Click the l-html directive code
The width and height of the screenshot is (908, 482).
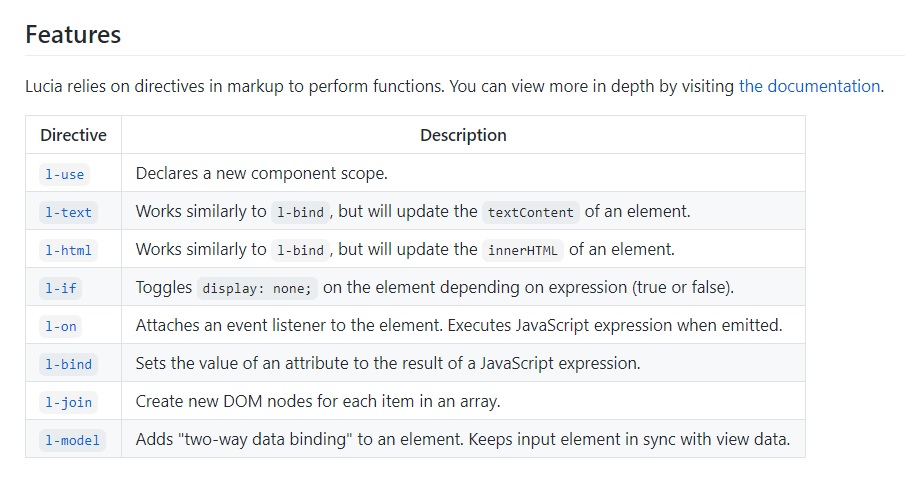pyautogui.click(x=68, y=250)
